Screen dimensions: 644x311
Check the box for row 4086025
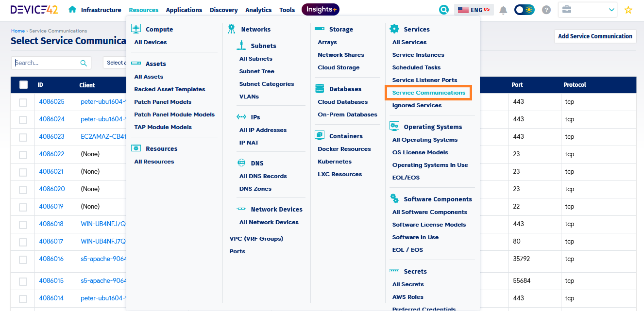coord(23,102)
